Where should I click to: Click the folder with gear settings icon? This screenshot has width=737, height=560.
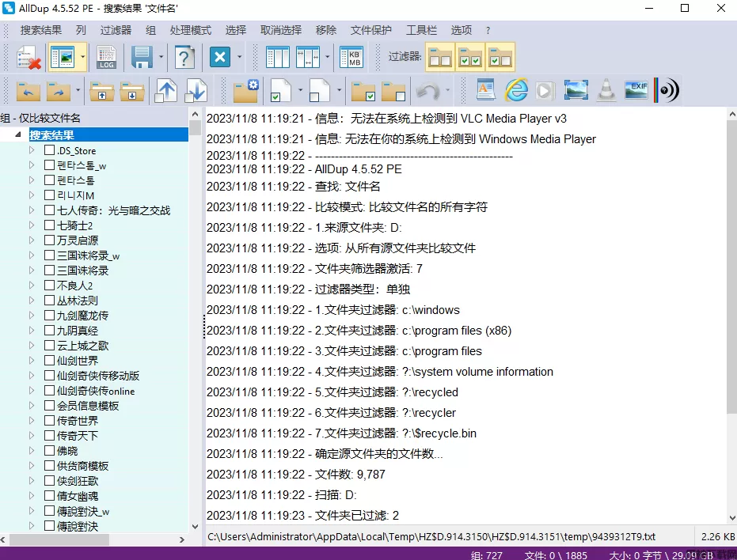click(x=245, y=90)
